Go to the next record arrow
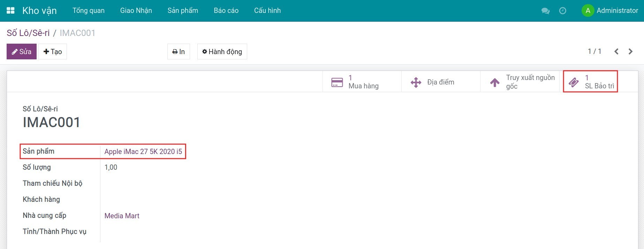Viewport: 644px width, 249px height. (630, 52)
